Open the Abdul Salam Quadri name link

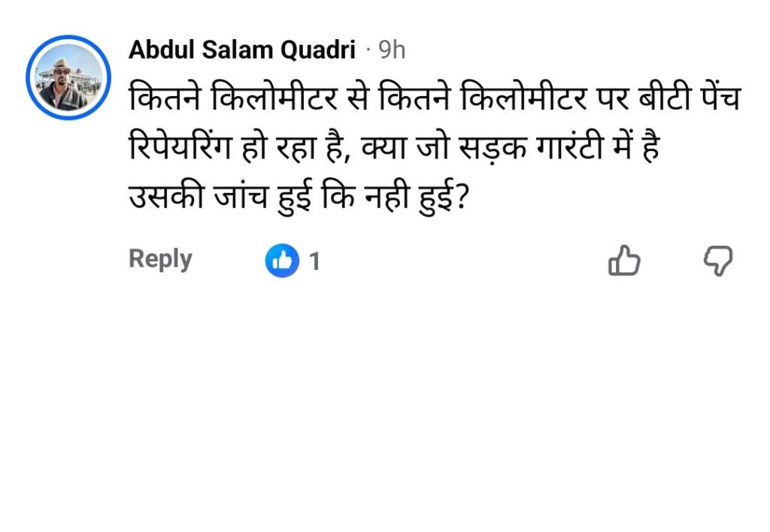click(x=241, y=50)
